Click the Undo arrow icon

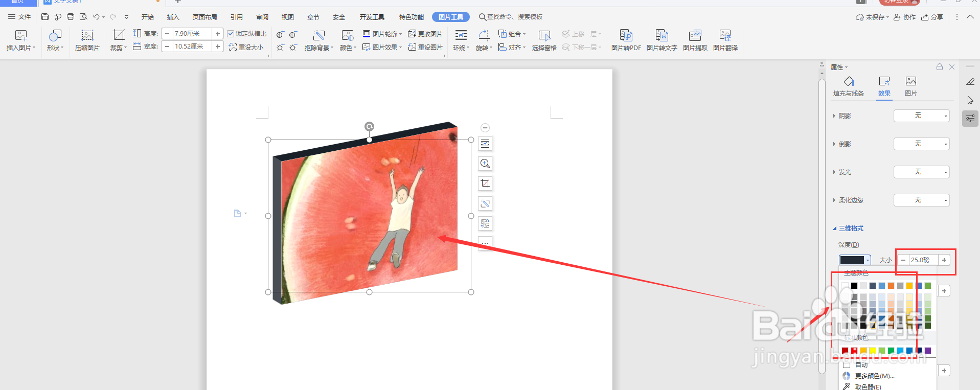point(96,17)
